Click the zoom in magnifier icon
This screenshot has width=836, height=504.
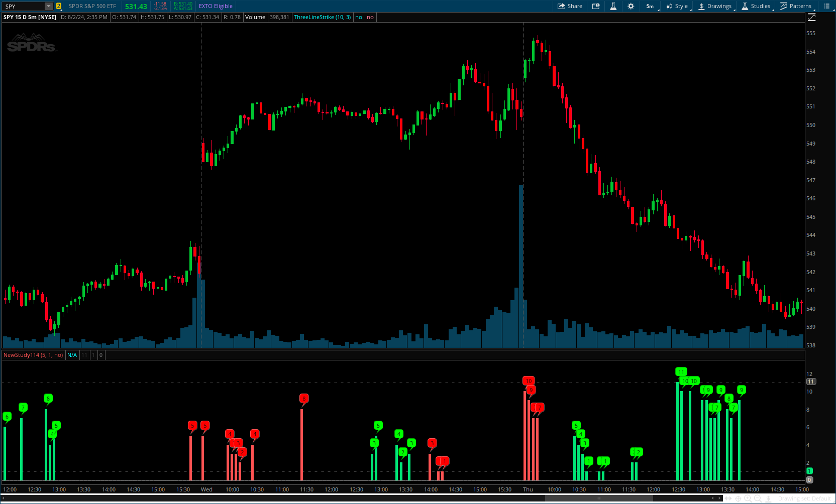(748, 498)
